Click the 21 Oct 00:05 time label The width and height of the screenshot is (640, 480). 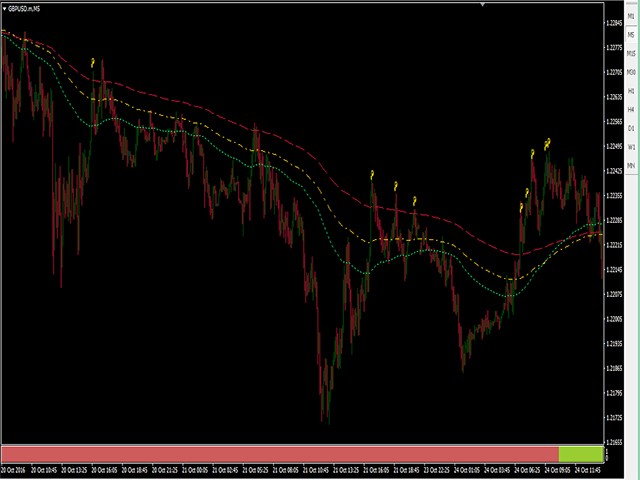[195, 470]
